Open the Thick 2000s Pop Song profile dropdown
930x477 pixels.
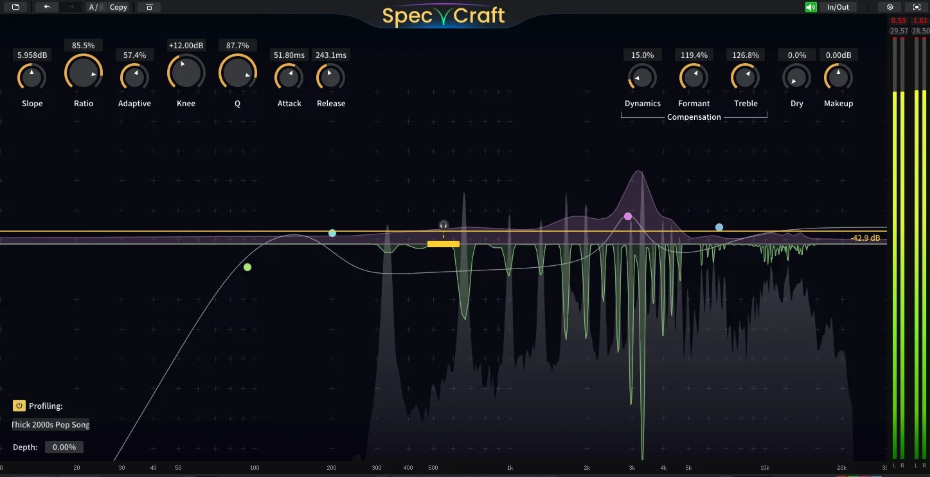tap(50, 425)
